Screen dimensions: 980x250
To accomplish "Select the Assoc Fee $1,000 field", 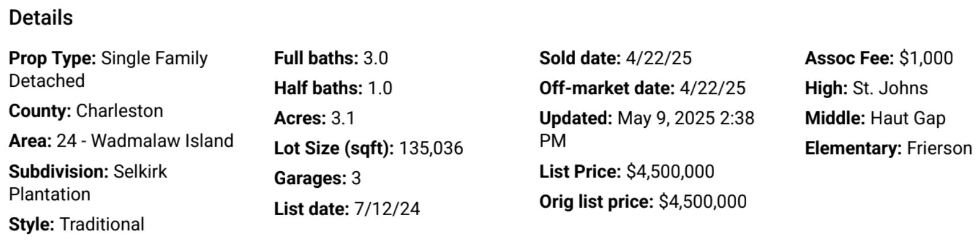I will 878,58.
